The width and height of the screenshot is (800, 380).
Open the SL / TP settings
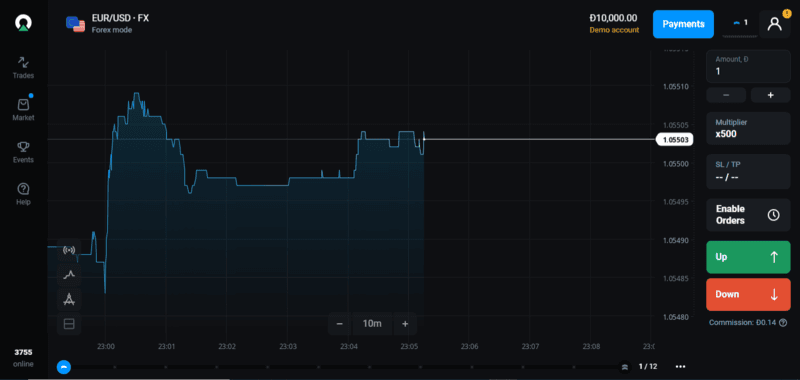click(748, 171)
